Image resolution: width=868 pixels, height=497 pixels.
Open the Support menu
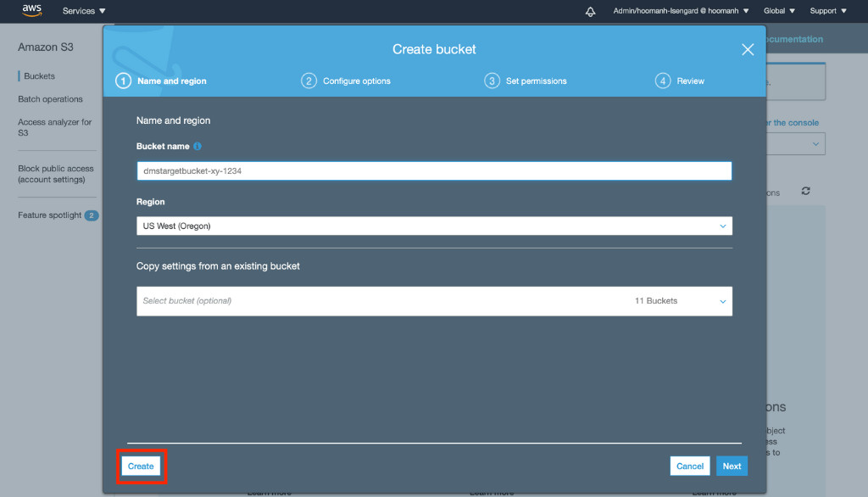tap(827, 11)
